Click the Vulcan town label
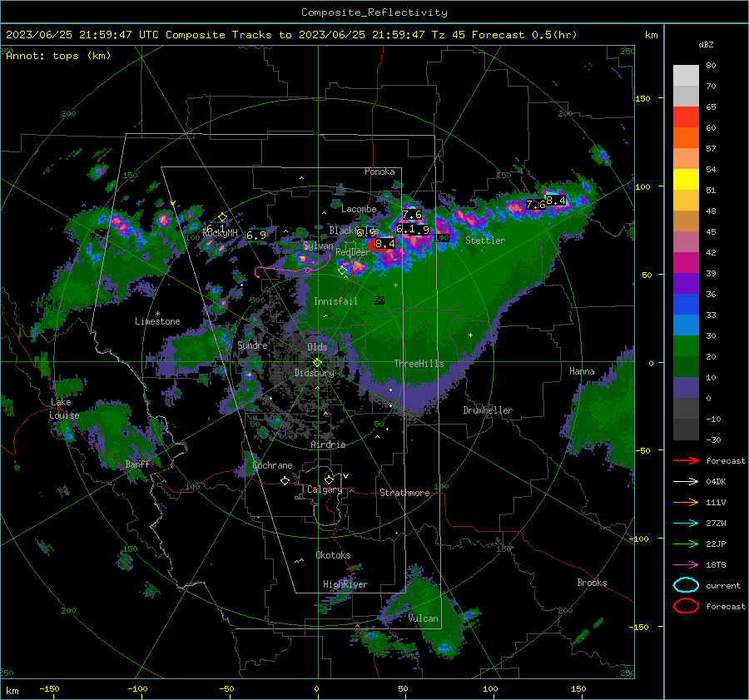Viewport: 749px width, 700px height. pyautogui.click(x=424, y=618)
